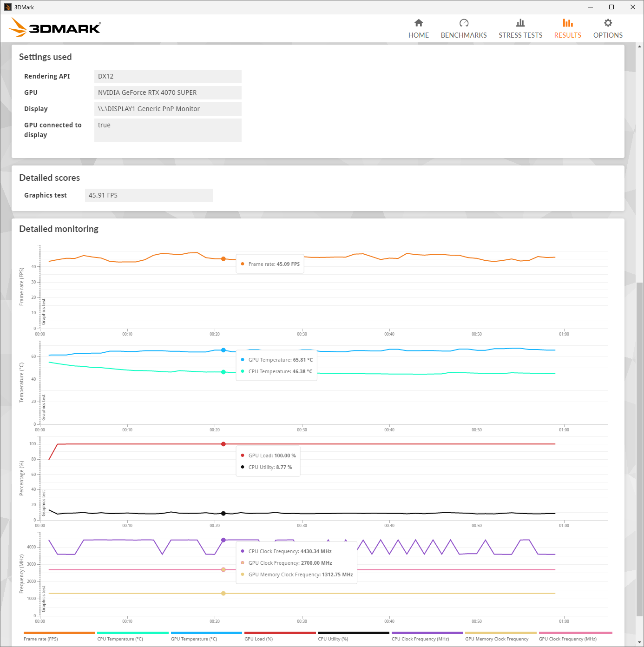Click the Benchmarks gauge icon
This screenshot has height=647, width=644.
[x=464, y=23]
